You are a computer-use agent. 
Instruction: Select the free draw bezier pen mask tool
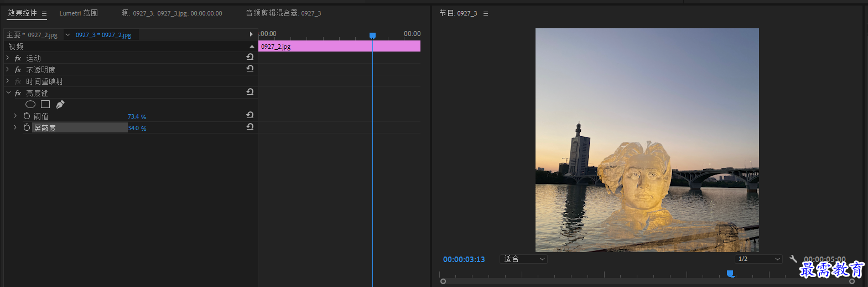(x=60, y=104)
